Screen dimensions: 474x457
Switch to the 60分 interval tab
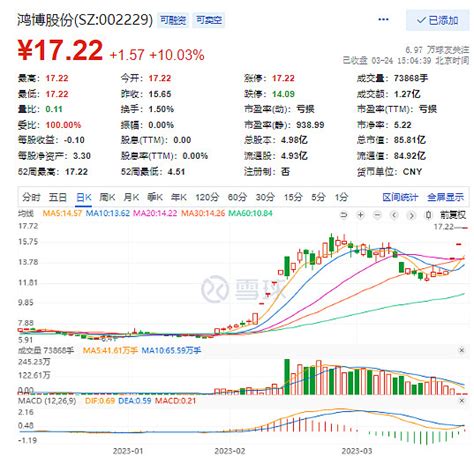pos(237,197)
